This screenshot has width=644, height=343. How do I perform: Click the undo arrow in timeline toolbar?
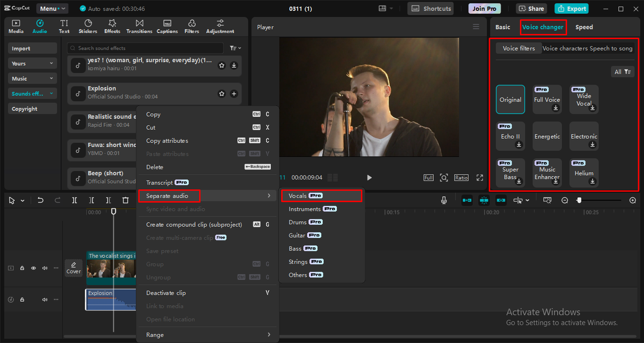pos(41,200)
